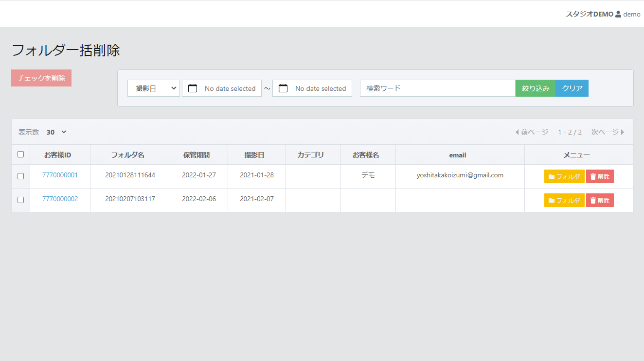Click the demo user profile icon

618,14
